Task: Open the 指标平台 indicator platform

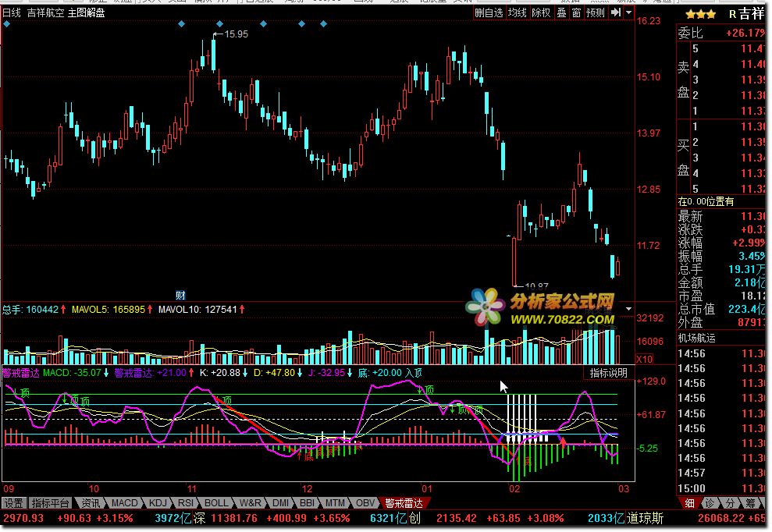Action: (50, 503)
